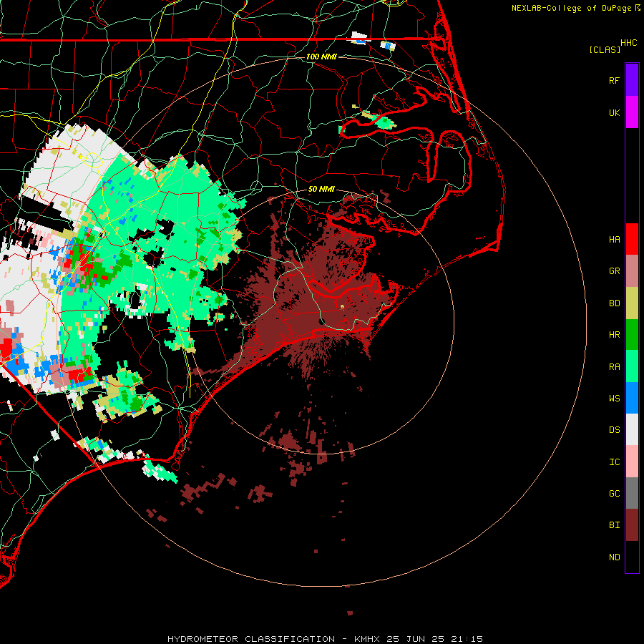Click the "RF" legend label
The width and height of the screenshot is (644, 644).
click(x=614, y=80)
